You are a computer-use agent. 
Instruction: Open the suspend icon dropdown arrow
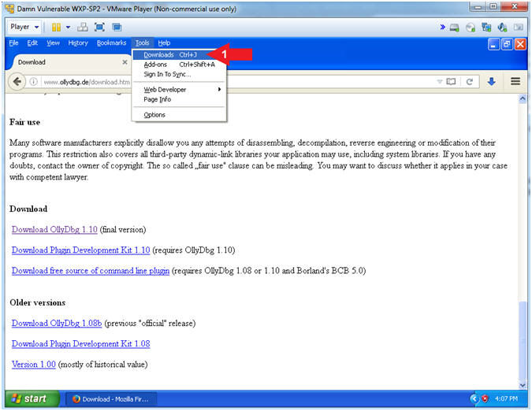pos(69,27)
